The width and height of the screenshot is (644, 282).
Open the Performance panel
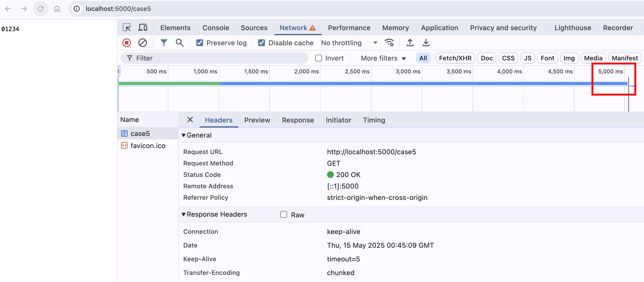point(349,28)
